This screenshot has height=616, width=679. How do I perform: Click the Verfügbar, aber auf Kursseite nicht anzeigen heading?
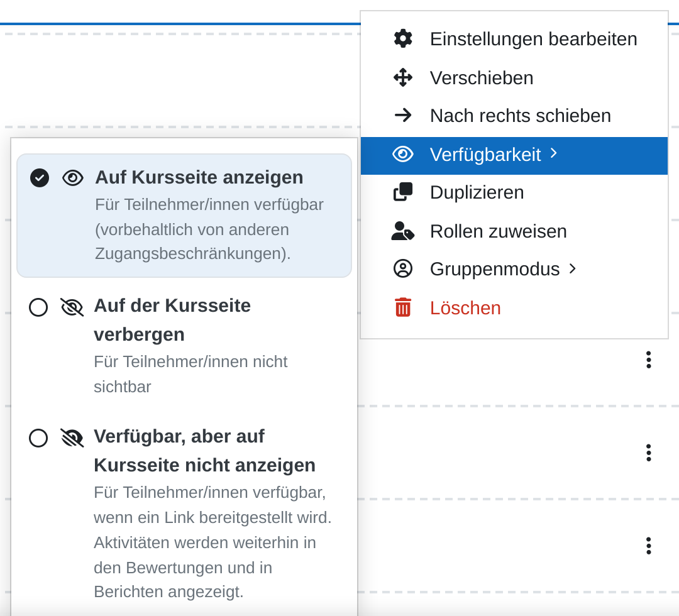click(x=204, y=451)
